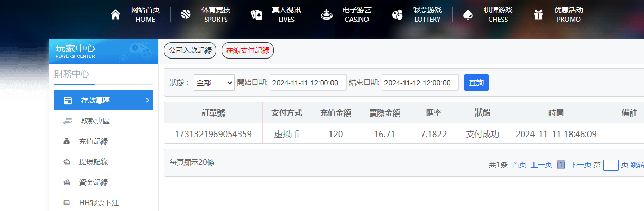Click the 存款專區 card icon in sidebar
Image resolution: width=644 pixels, height=211 pixels.
coord(68,101)
